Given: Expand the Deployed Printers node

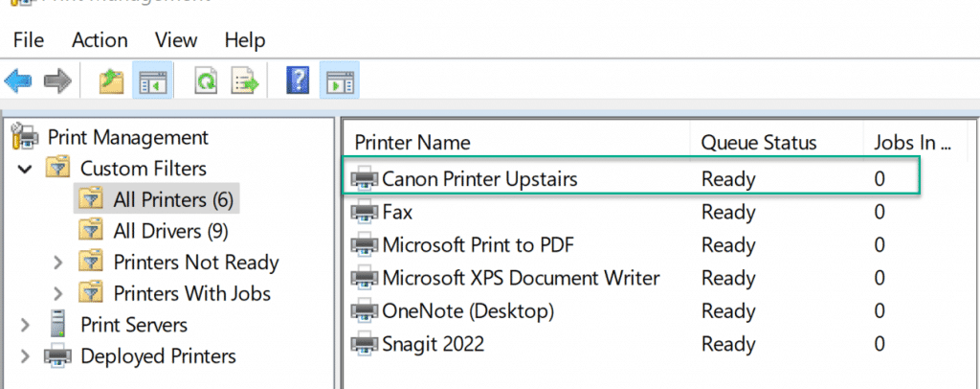Looking at the screenshot, I should pos(25,356).
